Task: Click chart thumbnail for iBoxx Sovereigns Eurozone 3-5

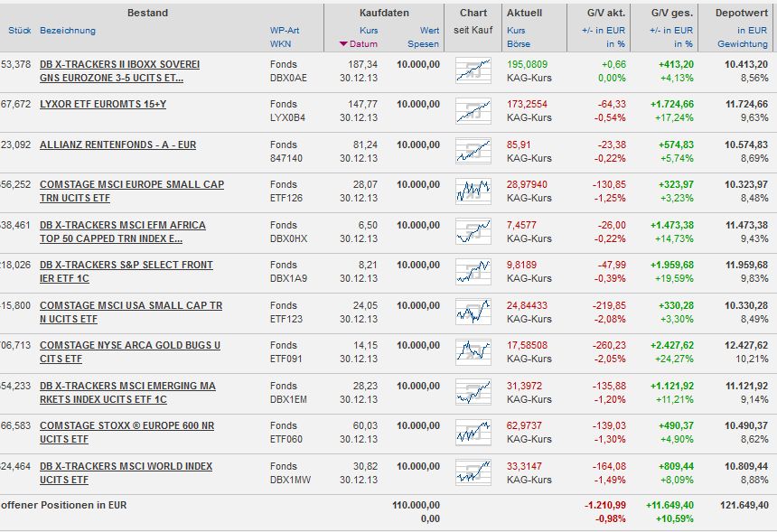Action: [473, 70]
